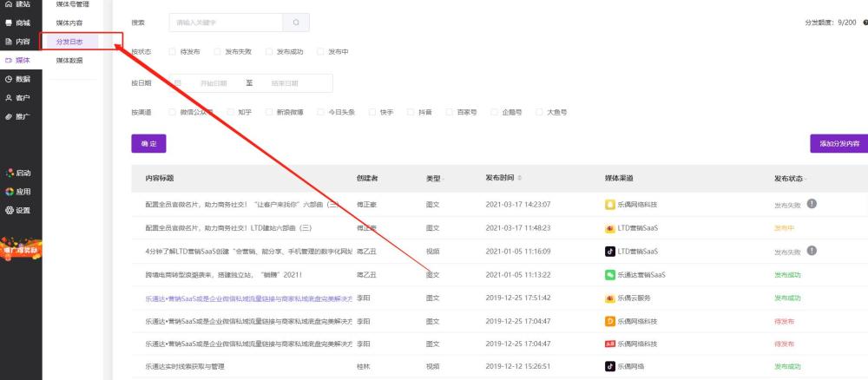Open the article 跨境电商转型浪潮袭来
Viewport: 868px width, 380px height.
click(223, 274)
